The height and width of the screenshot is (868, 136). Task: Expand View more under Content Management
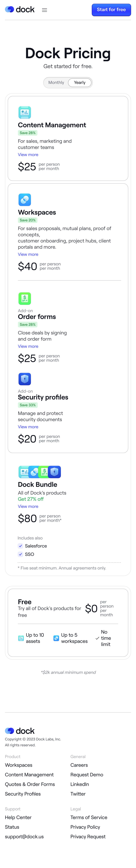tap(28, 155)
